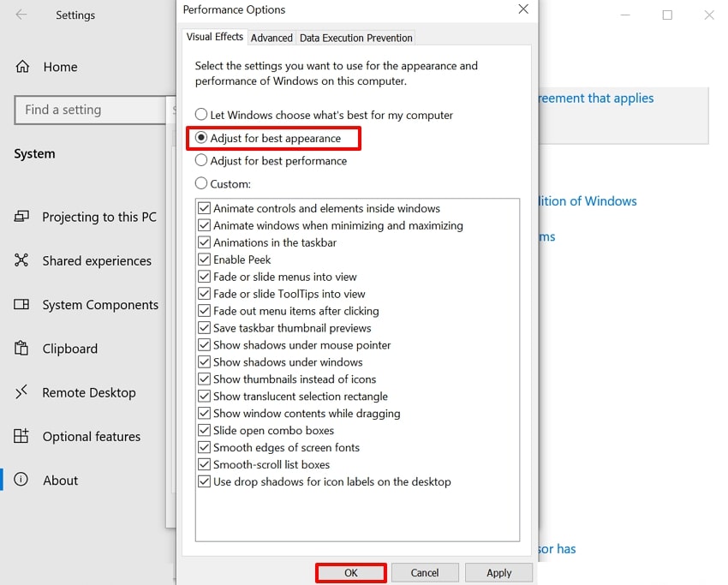The width and height of the screenshot is (728, 585).
Task: Open the Data Execution Prevention tab
Action: pos(355,38)
